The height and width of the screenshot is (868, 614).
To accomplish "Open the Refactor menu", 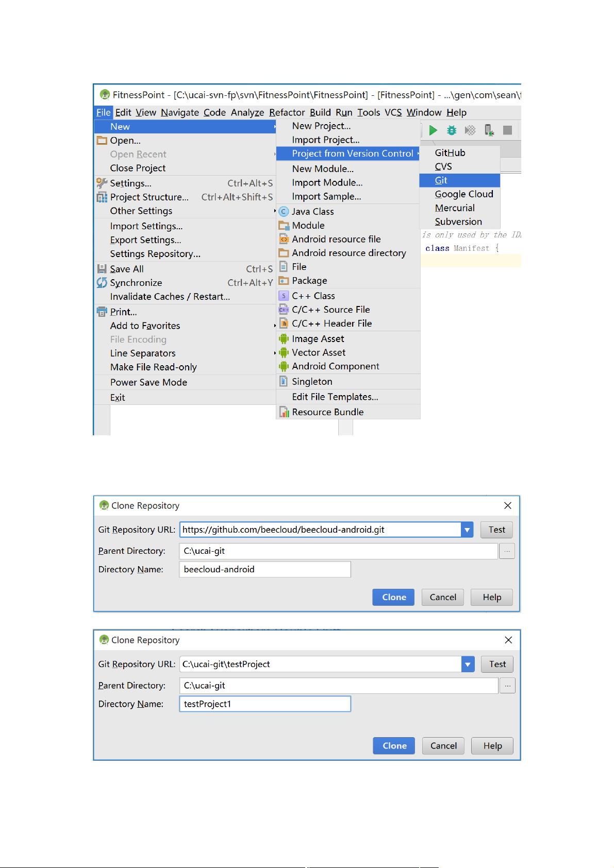I will pyautogui.click(x=287, y=112).
